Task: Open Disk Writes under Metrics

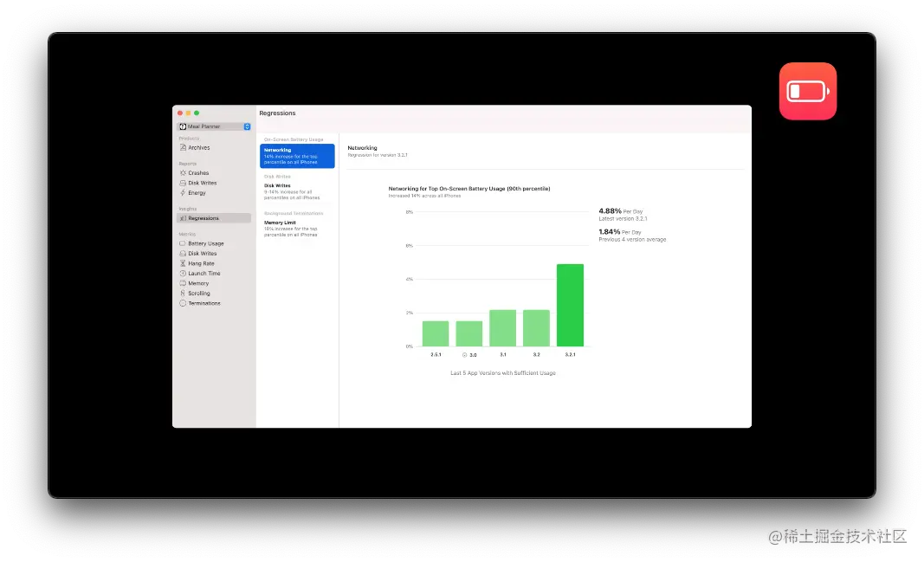Action: click(x=198, y=254)
